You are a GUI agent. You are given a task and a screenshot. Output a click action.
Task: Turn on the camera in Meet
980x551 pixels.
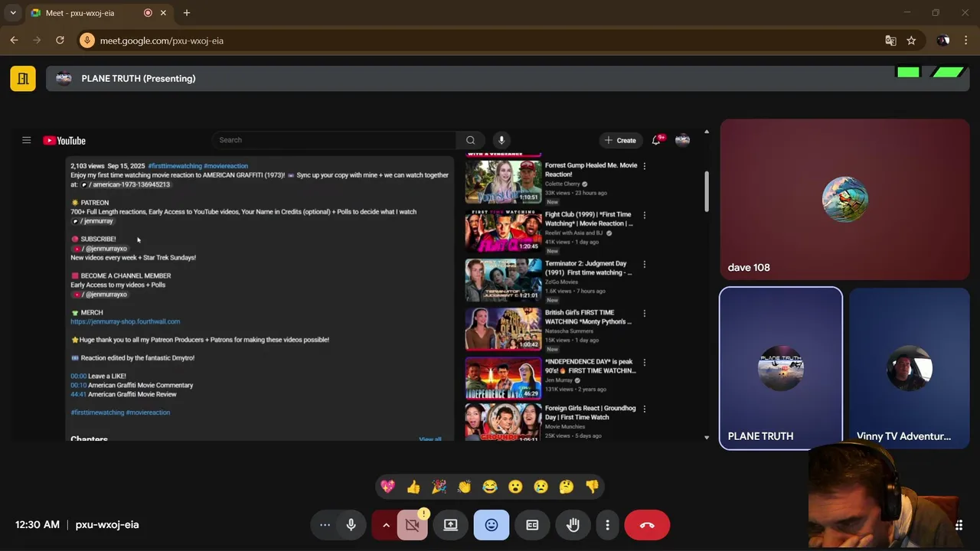pos(413,525)
